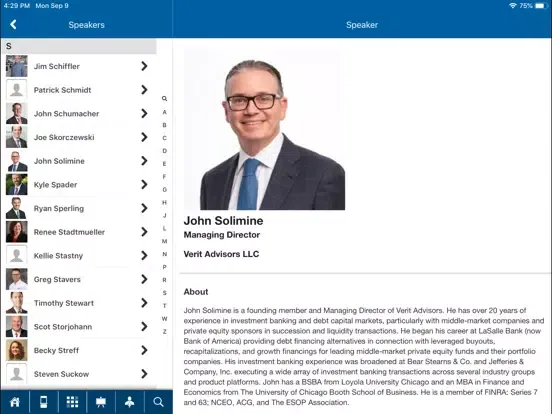Expand Jim Schiffler's chevron
The height and width of the screenshot is (414, 552).
coord(144,66)
